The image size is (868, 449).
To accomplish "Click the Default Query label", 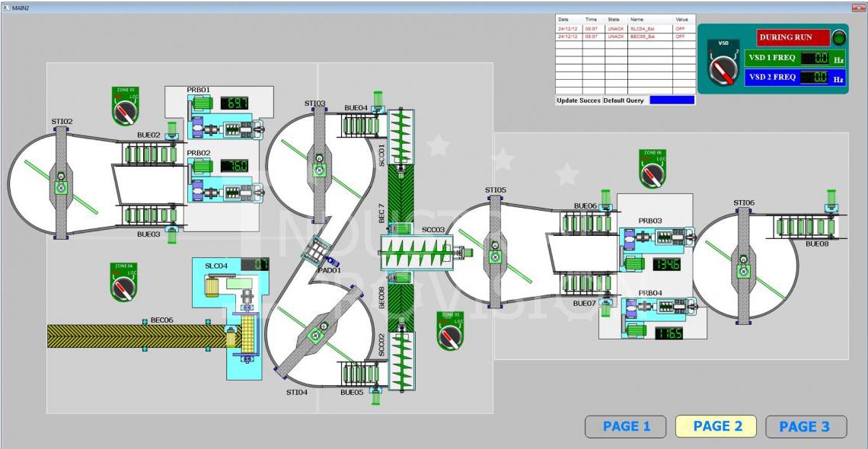I will click(624, 100).
